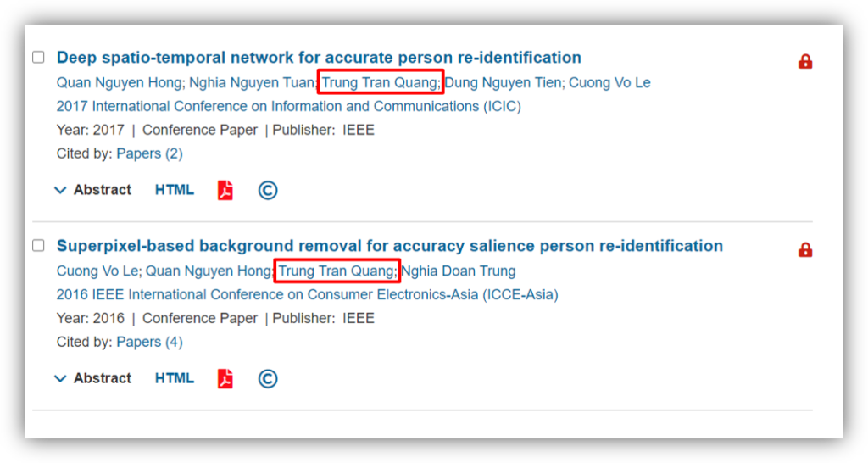Open PDF of Superpixel-based background removal paper

225,378
